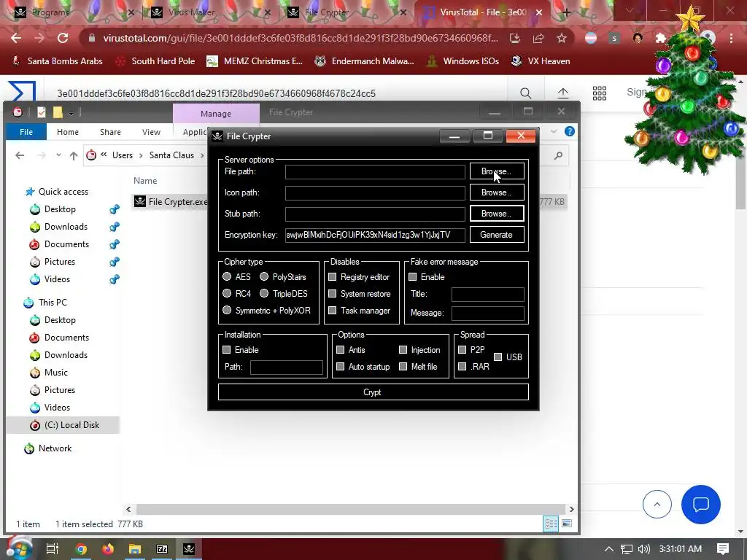Check the Task manager disable box
The height and width of the screenshot is (560, 747).
coord(333,310)
